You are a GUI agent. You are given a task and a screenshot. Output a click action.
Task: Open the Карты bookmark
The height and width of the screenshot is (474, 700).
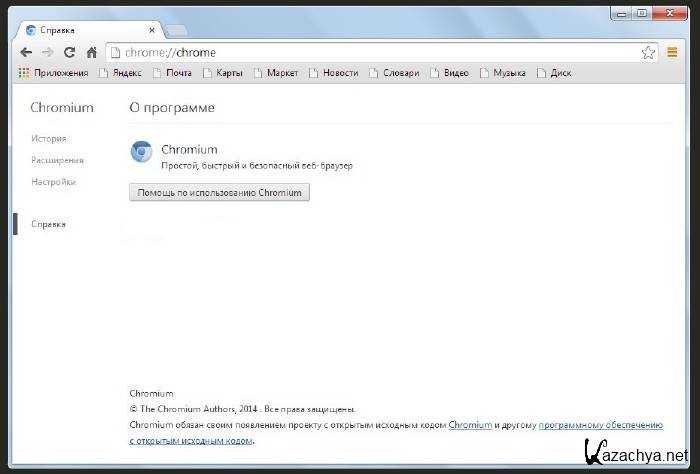pos(222,73)
